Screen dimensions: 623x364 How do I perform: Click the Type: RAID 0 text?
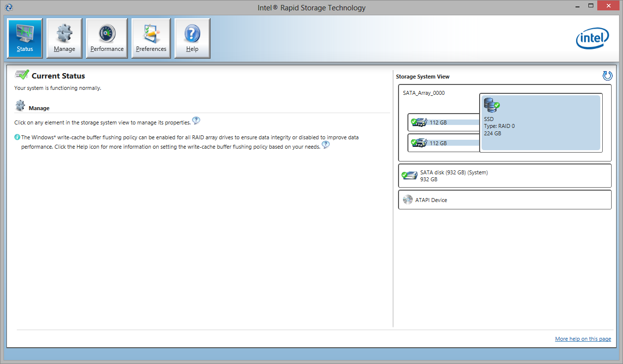pyautogui.click(x=499, y=126)
